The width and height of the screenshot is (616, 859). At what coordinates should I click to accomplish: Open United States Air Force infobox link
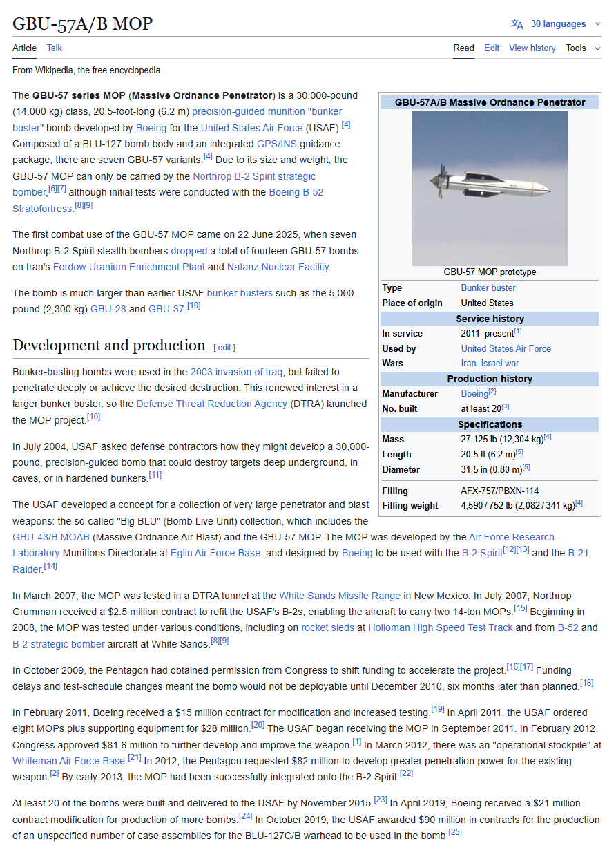(506, 348)
